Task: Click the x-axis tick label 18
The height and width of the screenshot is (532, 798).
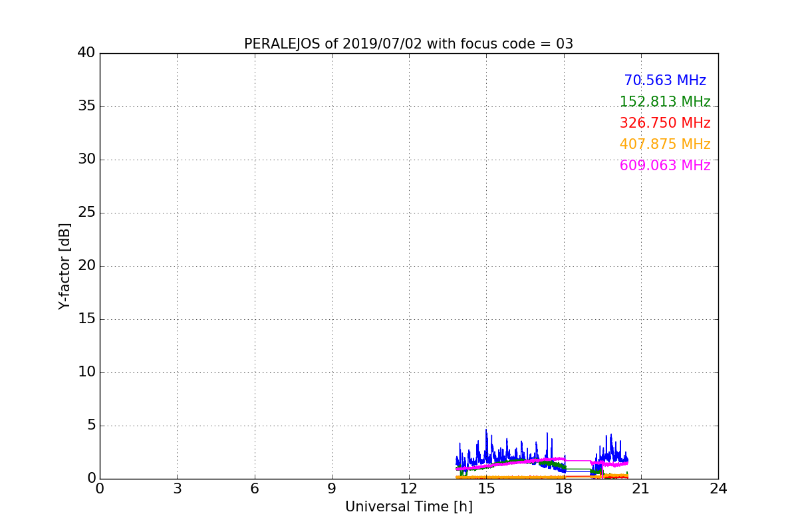Action: (564, 489)
